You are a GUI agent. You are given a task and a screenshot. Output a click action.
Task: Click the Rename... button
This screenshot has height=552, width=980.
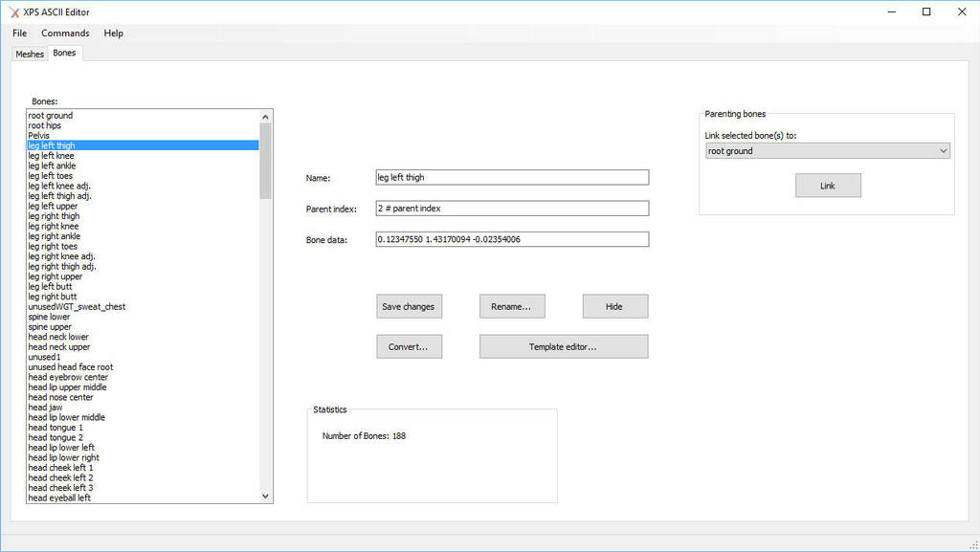pos(512,306)
